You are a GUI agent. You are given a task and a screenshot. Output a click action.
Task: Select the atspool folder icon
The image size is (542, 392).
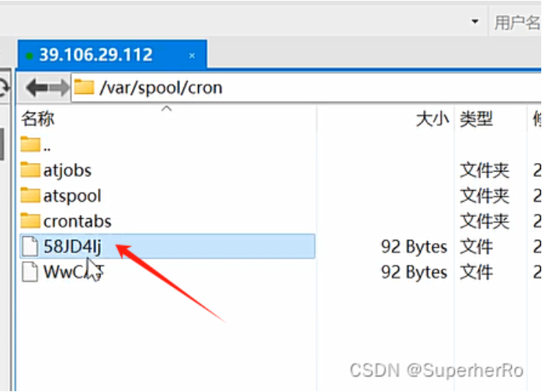click(30, 196)
